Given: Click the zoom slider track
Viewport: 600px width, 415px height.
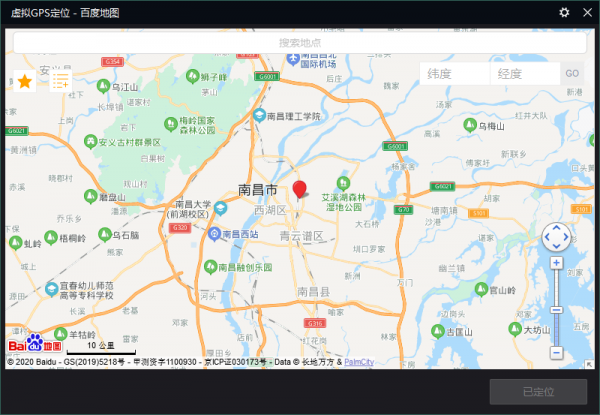Looking at the screenshot, I should [556, 308].
